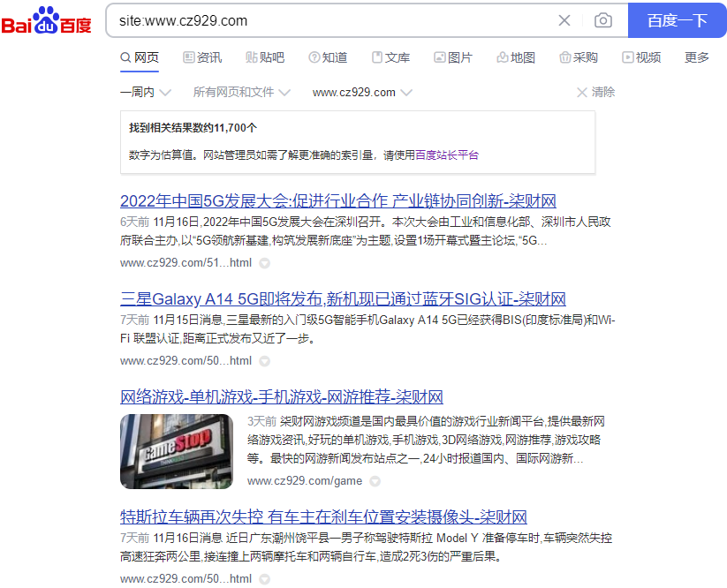Expand the 一周内 time filter dropdown
Viewport: 727px width, 588px height.
pos(146,92)
